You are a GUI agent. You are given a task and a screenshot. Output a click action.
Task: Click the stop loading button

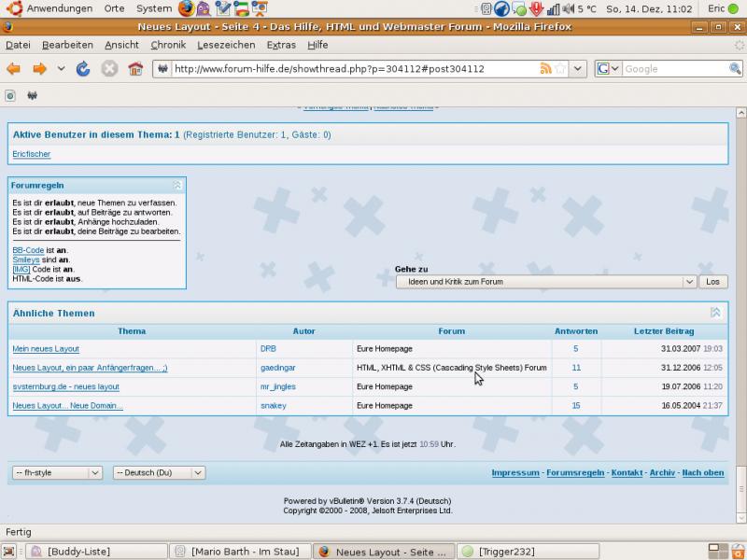[x=109, y=68]
